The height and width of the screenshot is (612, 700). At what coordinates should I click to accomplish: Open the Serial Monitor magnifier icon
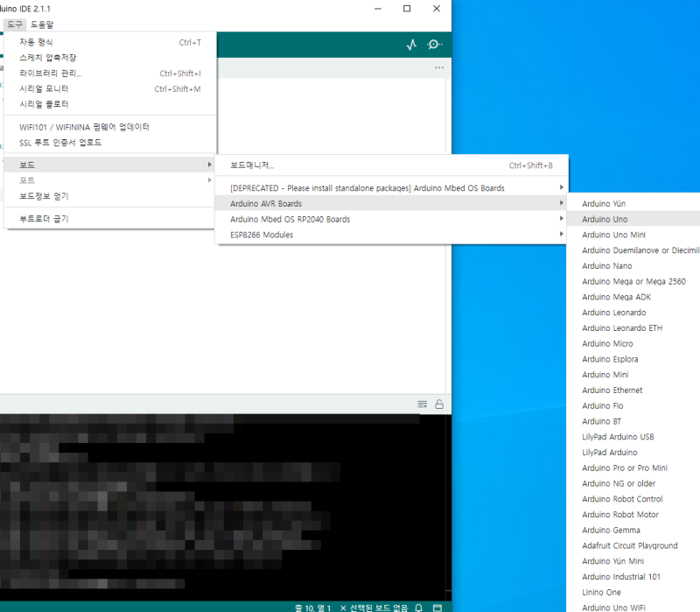coord(434,45)
